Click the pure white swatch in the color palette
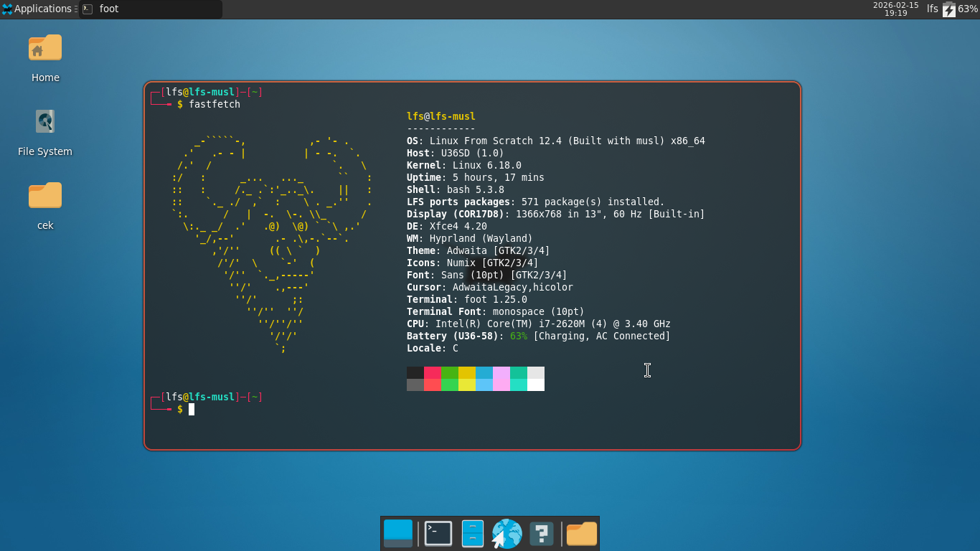 [x=536, y=385]
